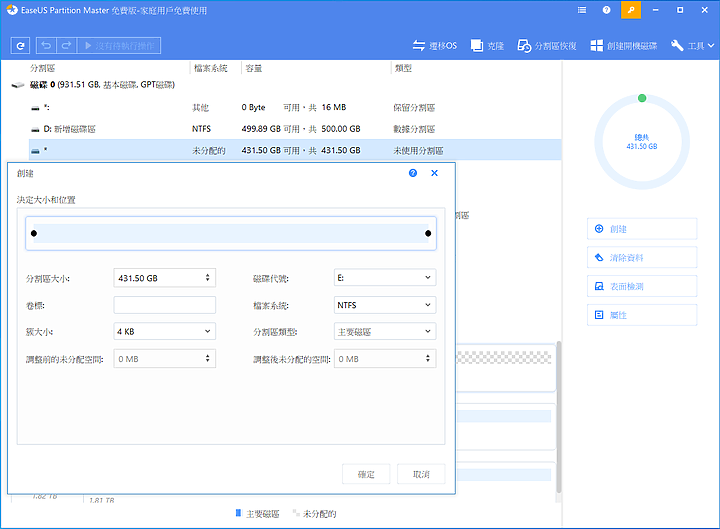Click the capacity (容量) column header
The width and height of the screenshot is (720, 529).
(253, 68)
